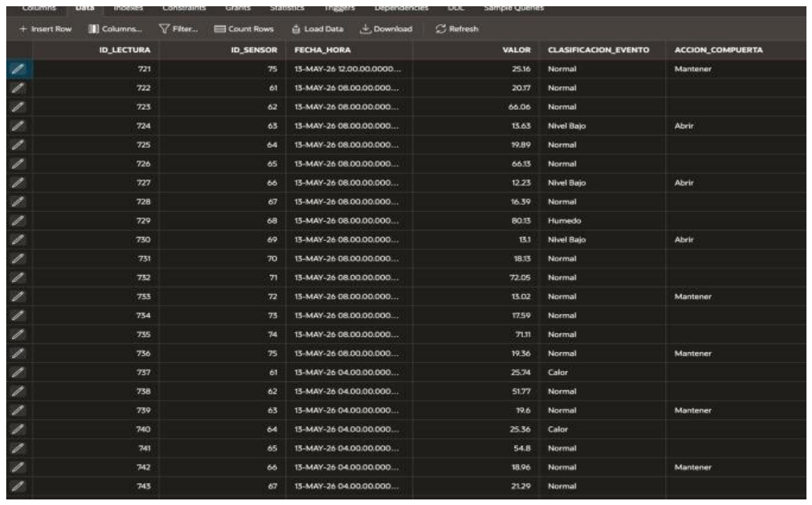Click the ACCION_COMPUERTA column header
812x505 pixels.
coord(736,50)
